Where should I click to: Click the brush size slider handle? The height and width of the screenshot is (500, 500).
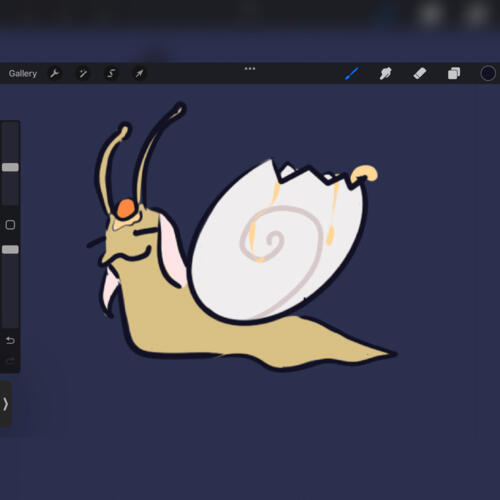point(10,167)
